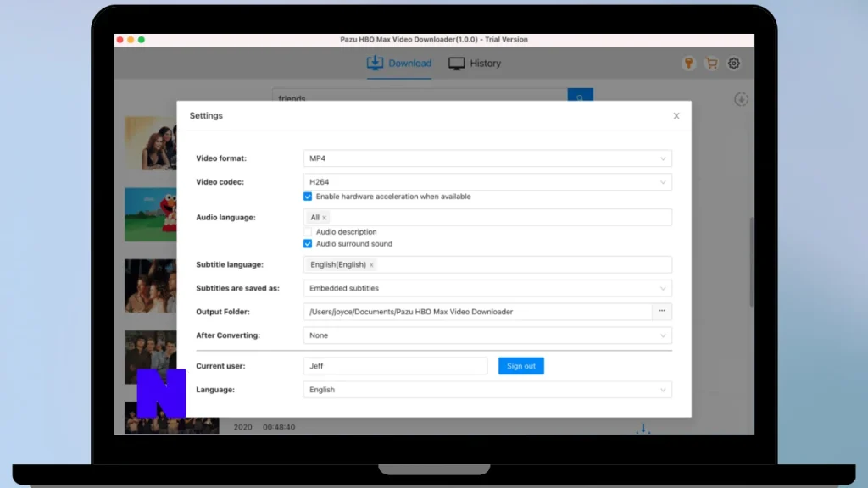This screenshot has width=868, height=488.
Task: Open Subtitles are saved as dropdown
Action: click(x=487, y=288)
